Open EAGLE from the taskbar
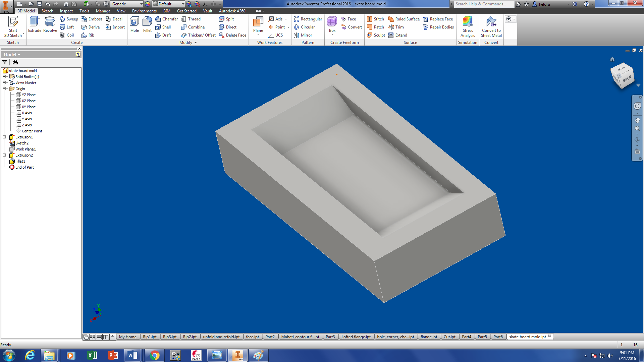This screenshot has width=644, height=362. [x=196, y=355]
